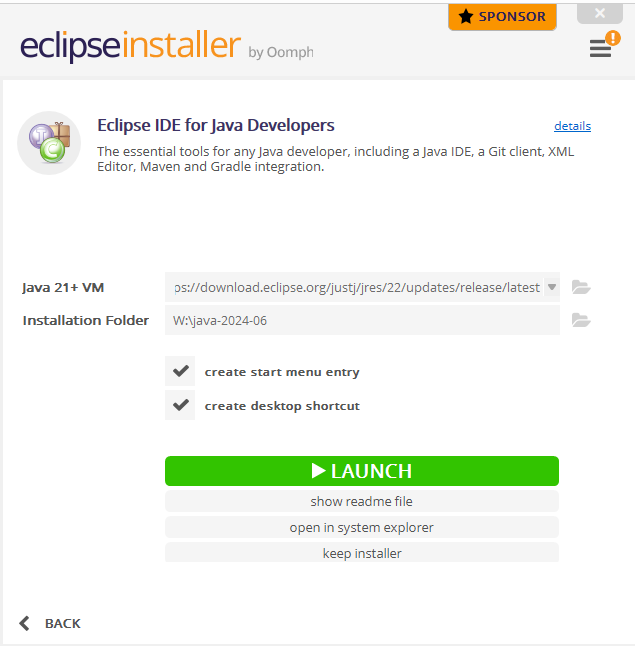This screenshot has height=646, width=635.
Task: Expand the Java 21+ VM dropdown arrow
Action: point(552,287)
